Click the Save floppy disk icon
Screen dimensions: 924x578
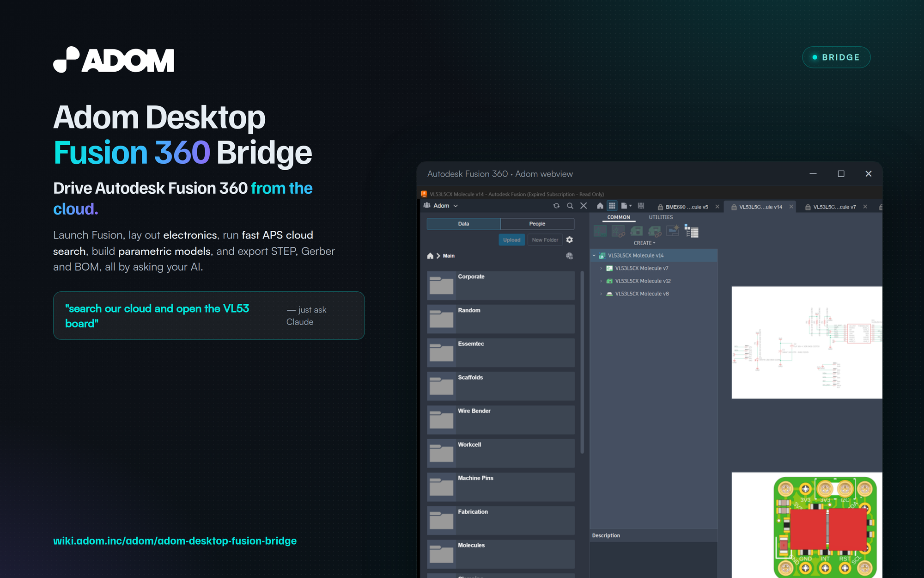point(641,206)
